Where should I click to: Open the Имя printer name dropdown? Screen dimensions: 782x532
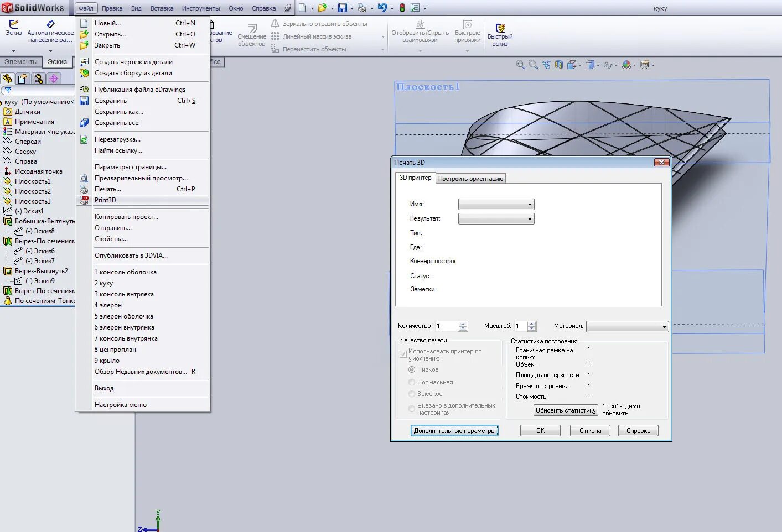point(496,204)
